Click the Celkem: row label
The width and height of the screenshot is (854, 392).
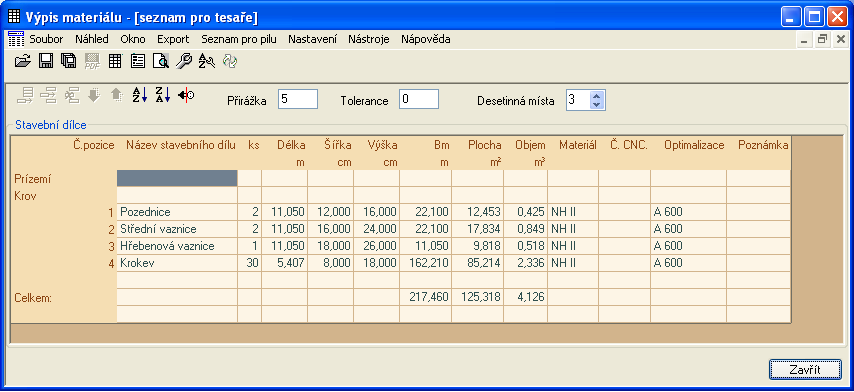[x=32, y=298]
